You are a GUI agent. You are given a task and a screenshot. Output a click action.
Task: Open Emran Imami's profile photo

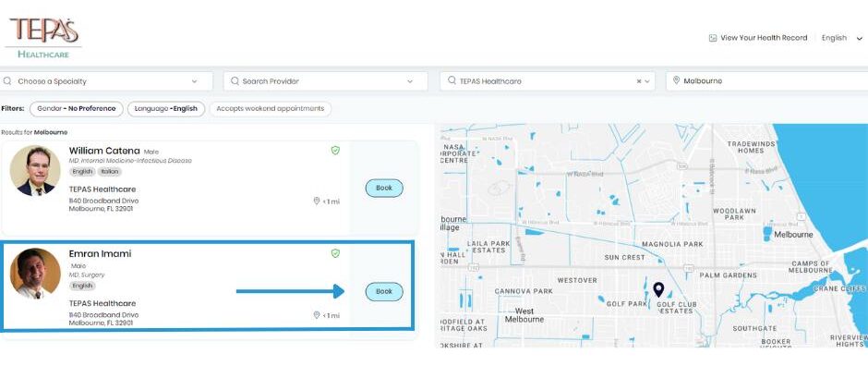tap(35, 274)
